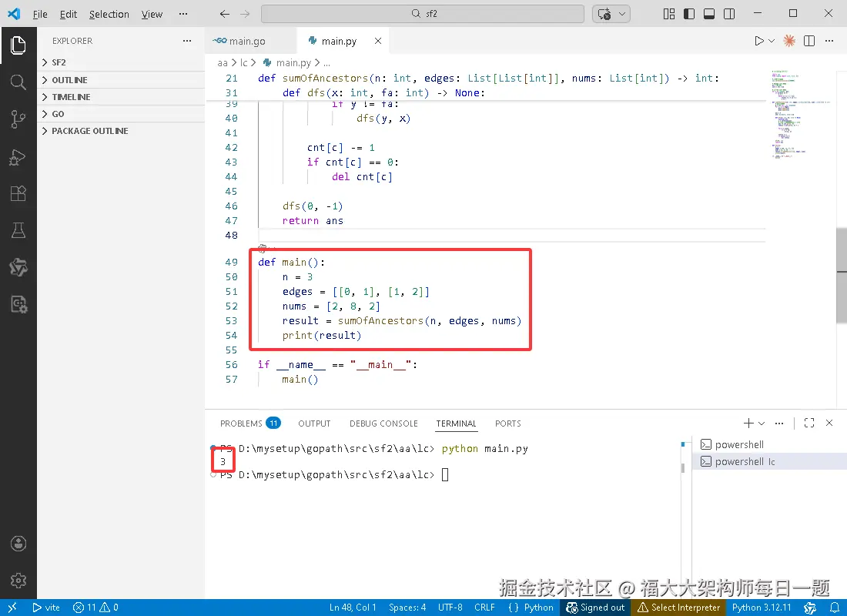
Task: Switch to the OUTPUT panel tab
Action: tap(314, 423)
